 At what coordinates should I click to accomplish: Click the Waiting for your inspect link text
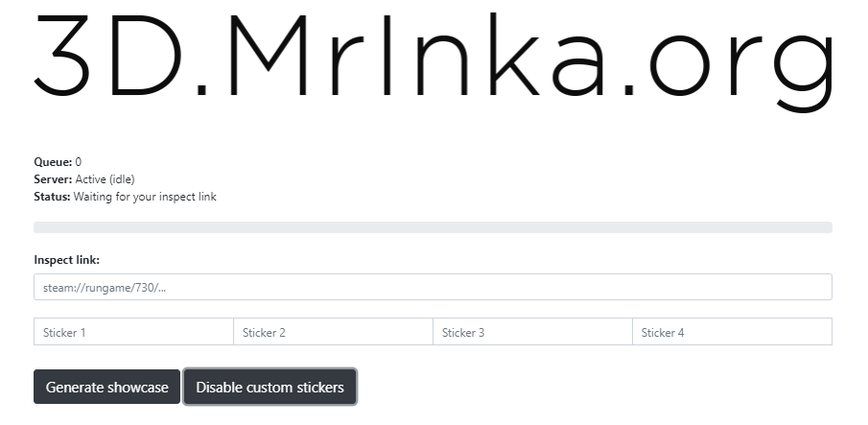pos(145,197)
